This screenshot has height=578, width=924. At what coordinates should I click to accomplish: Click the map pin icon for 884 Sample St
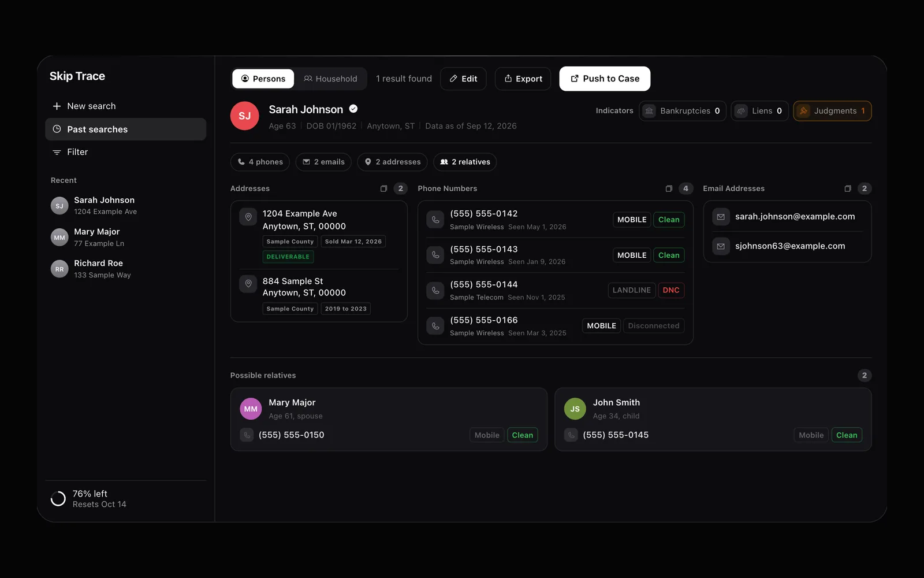[x=248, y=284]
